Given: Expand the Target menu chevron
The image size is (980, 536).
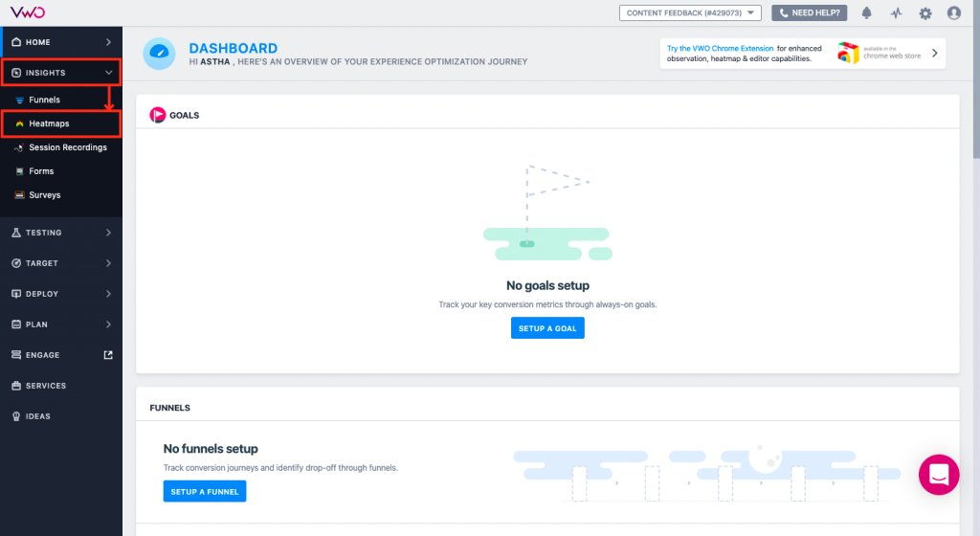Looking at the screenshot, I should (x=109, y=263).
